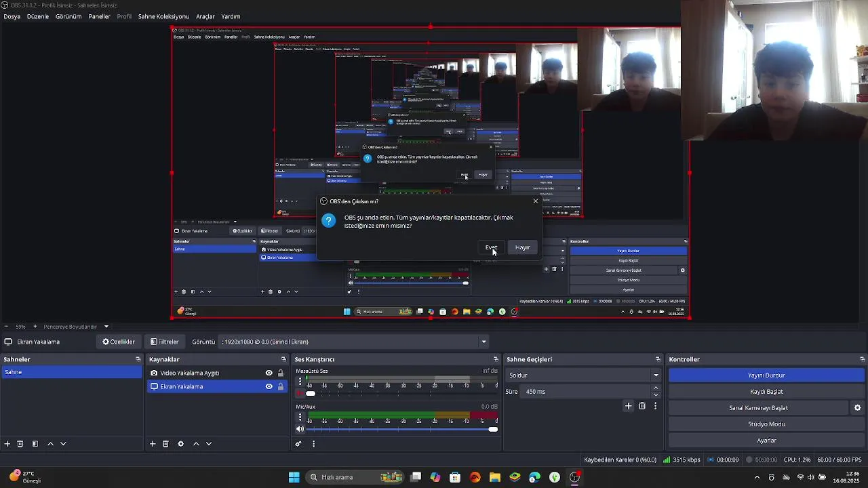
Task: Move scene up with arrow icon
Action: tap(50, 444)
